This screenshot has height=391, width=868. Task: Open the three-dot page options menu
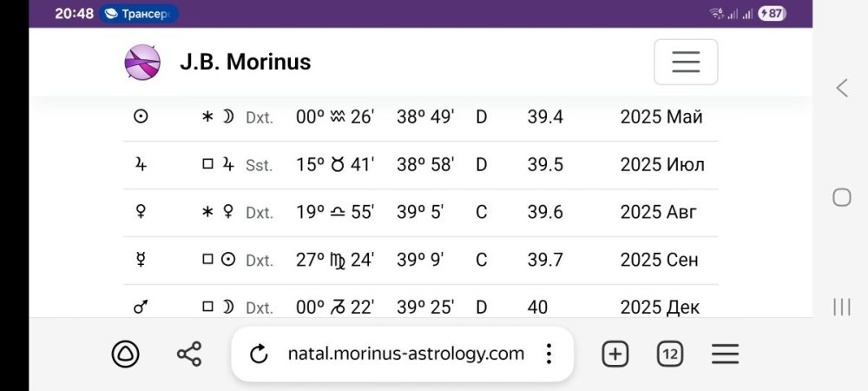(x=549, y=354)
